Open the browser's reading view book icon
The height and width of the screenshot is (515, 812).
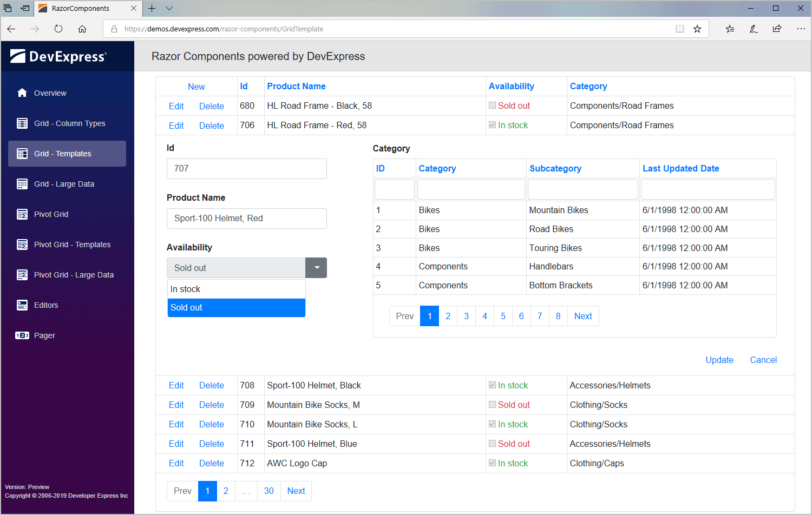coord(679,29)
